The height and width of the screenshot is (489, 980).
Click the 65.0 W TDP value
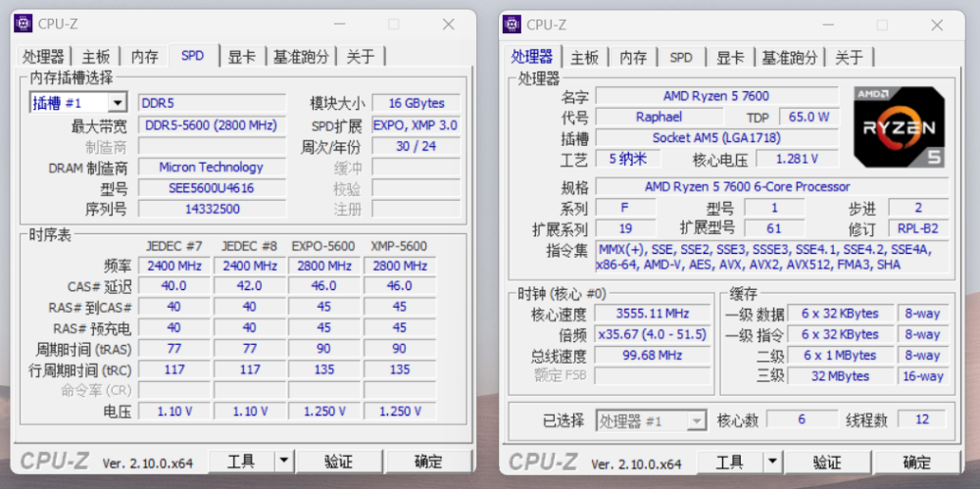point(808,117)
